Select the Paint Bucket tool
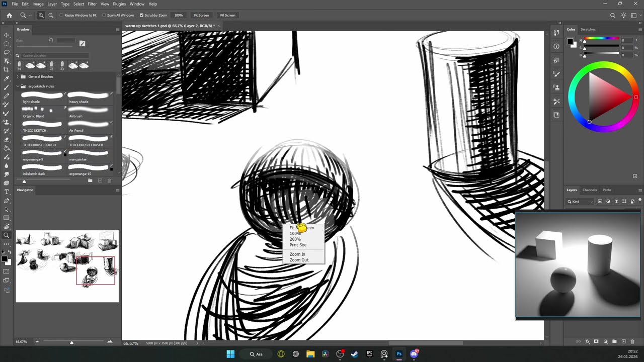This screenshot has width=644, height=362. [7, 148]
